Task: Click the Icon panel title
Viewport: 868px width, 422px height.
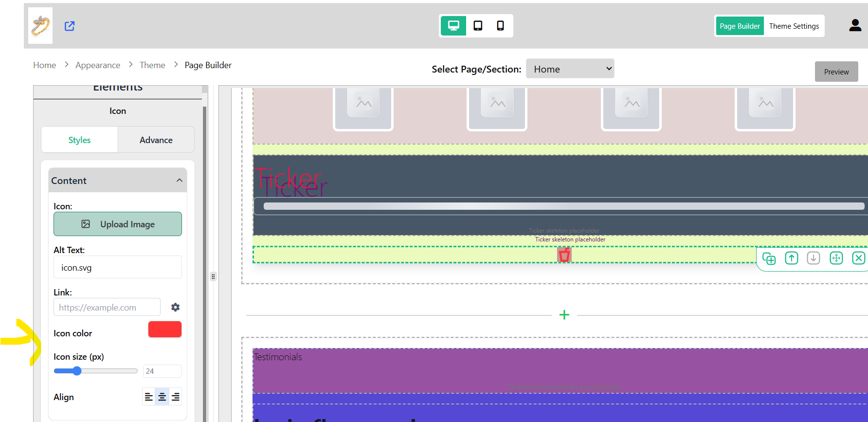Action: [118, 111]
